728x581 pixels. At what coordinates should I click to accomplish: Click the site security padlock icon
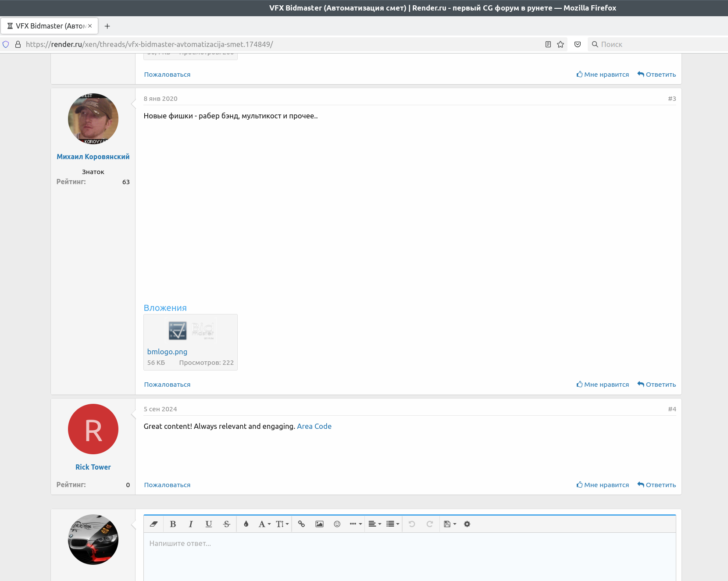point(18,44)
